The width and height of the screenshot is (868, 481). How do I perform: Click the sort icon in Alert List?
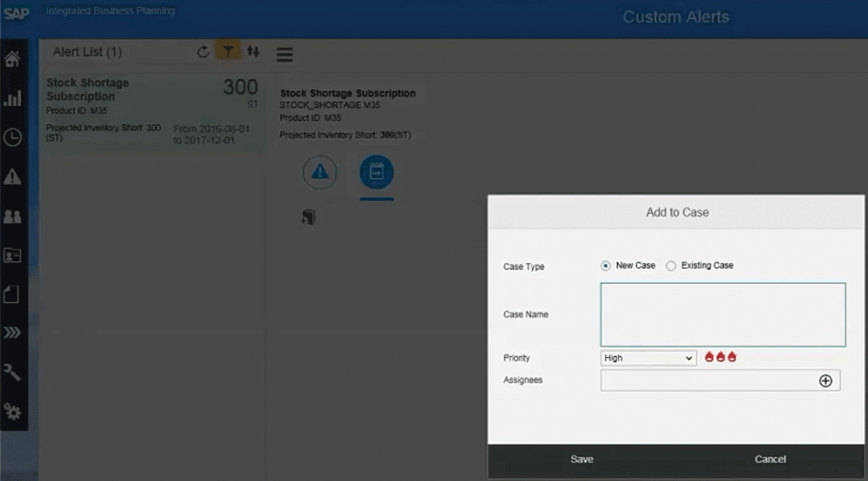pos(253,52)
